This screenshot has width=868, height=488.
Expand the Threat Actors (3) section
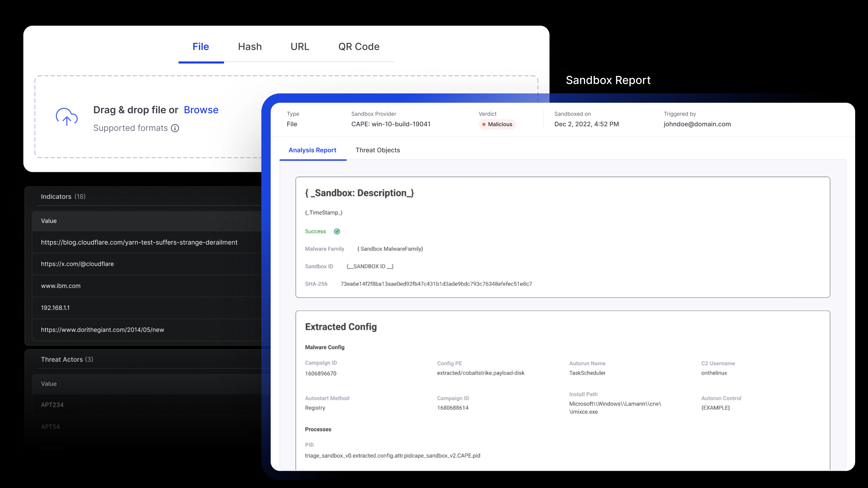pos(67,360)
